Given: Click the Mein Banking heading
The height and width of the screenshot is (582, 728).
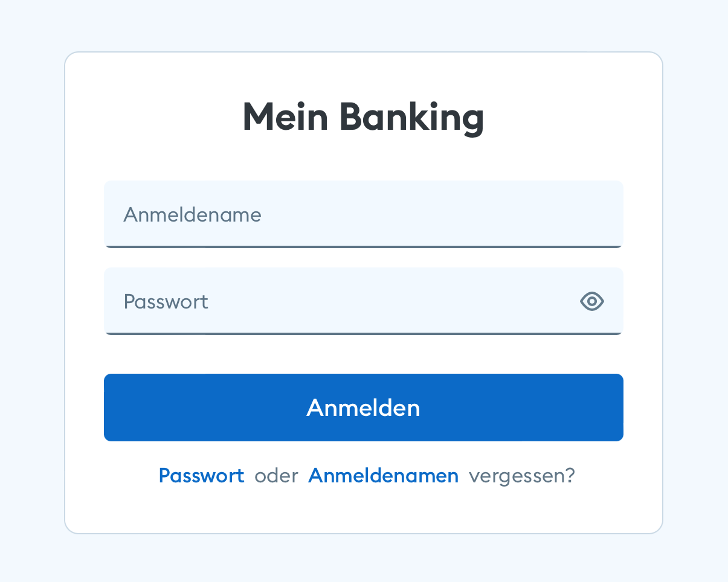Looking at the screenshot, I should 363,117.
